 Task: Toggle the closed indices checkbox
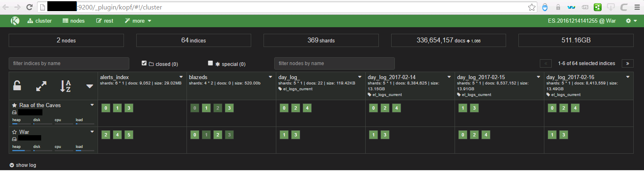[x=144, y=63]
